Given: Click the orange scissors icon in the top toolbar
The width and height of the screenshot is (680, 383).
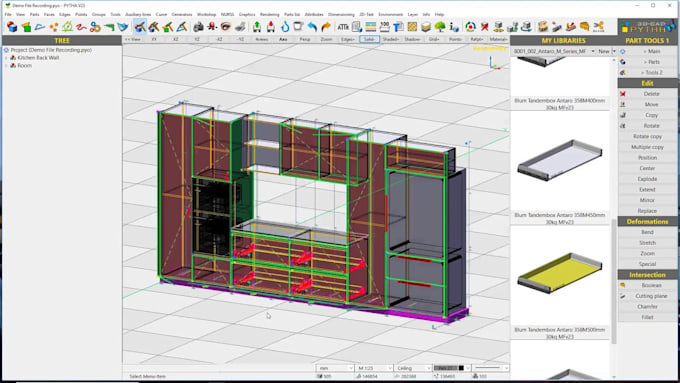Looking at the screenshot, I should point(598,27).
